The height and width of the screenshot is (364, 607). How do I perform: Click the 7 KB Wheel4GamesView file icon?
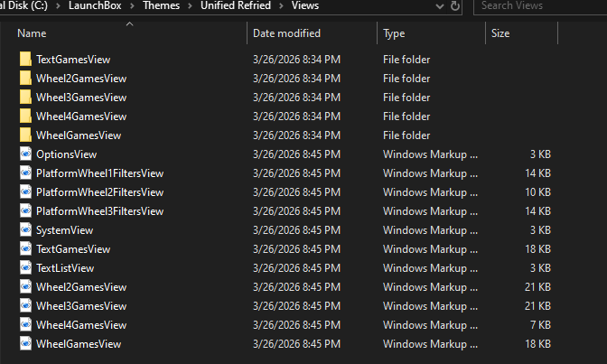[25, 325]
